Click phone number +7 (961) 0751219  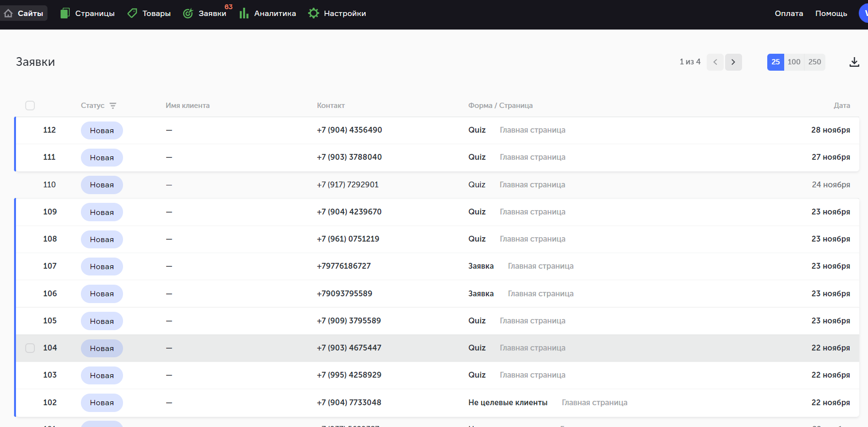pos(348,239)
